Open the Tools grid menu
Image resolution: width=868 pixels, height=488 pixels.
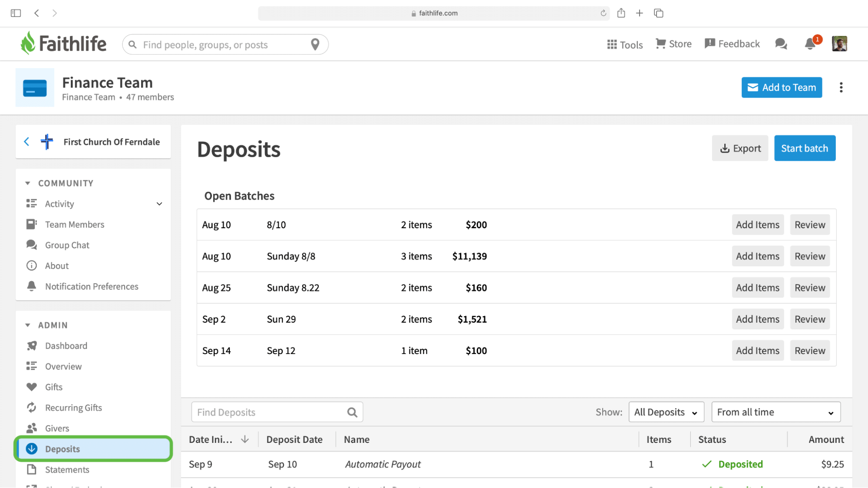[x=625, y=44]
